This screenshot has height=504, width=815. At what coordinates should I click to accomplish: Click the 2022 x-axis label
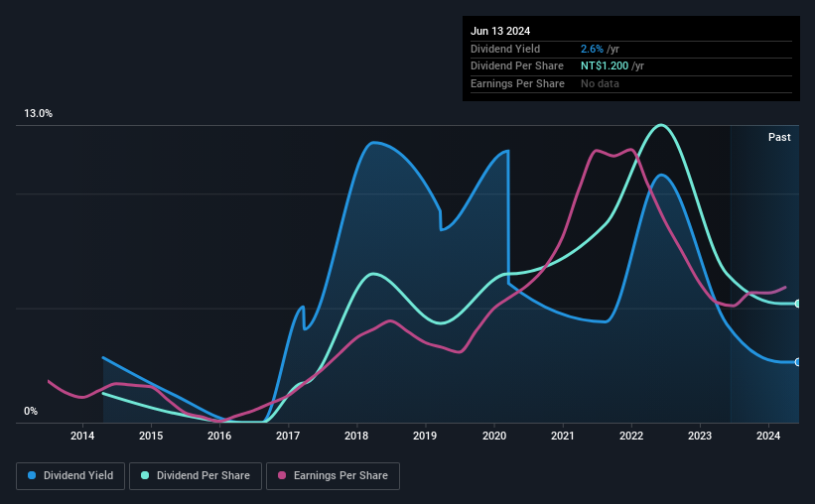click(631, 436)
